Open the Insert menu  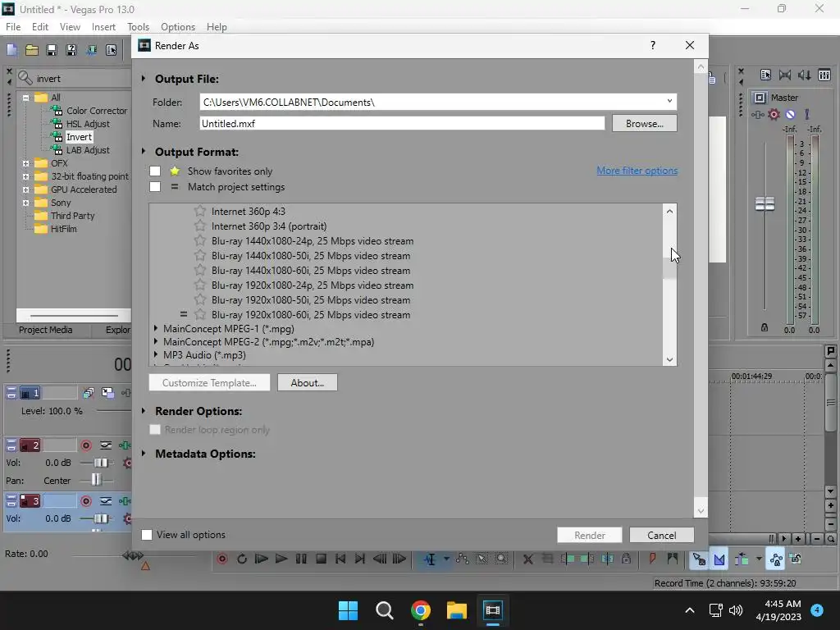click(x=103, y=27)
